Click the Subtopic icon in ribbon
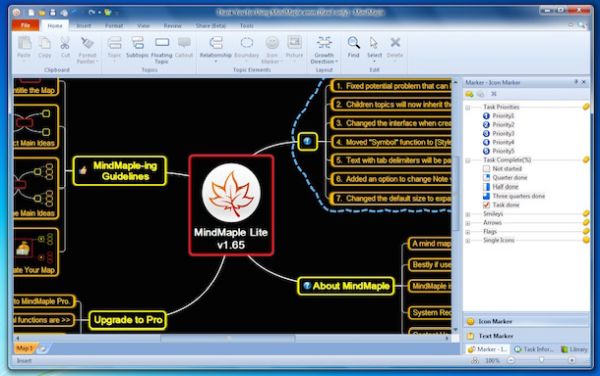 [137, 43]
